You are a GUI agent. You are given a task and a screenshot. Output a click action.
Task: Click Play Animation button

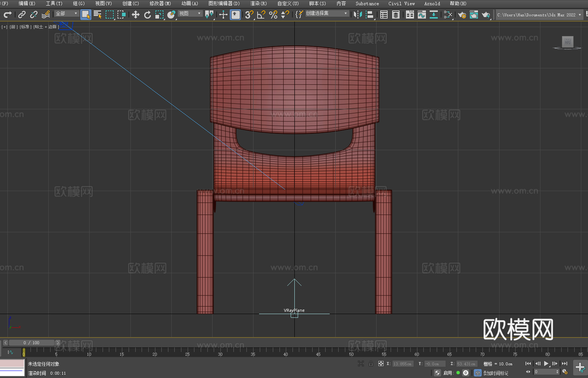[546, 364]
